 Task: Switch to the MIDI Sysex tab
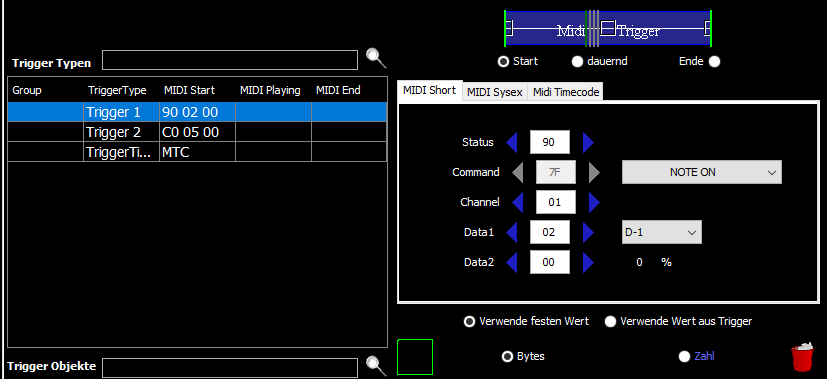pyautogui.click(x=495, y=92)
